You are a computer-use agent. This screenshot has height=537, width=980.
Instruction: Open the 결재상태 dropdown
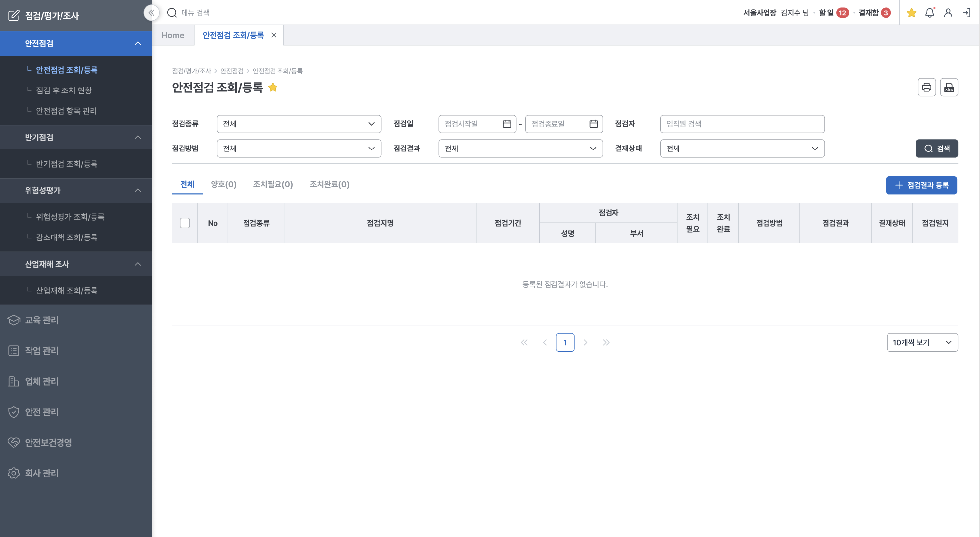point(741,149)
